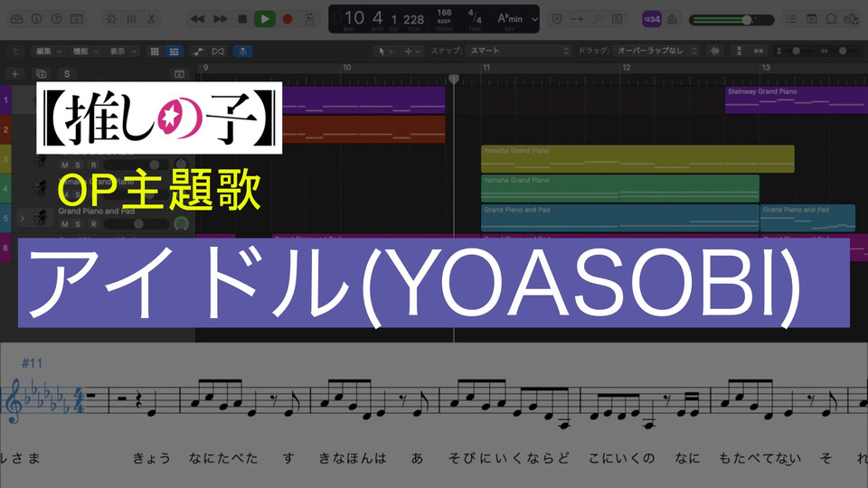This screenshot has height=488, width=868.
Task: Record-enable the Grand Piano and Pad track
Action: tap(93, 224)
